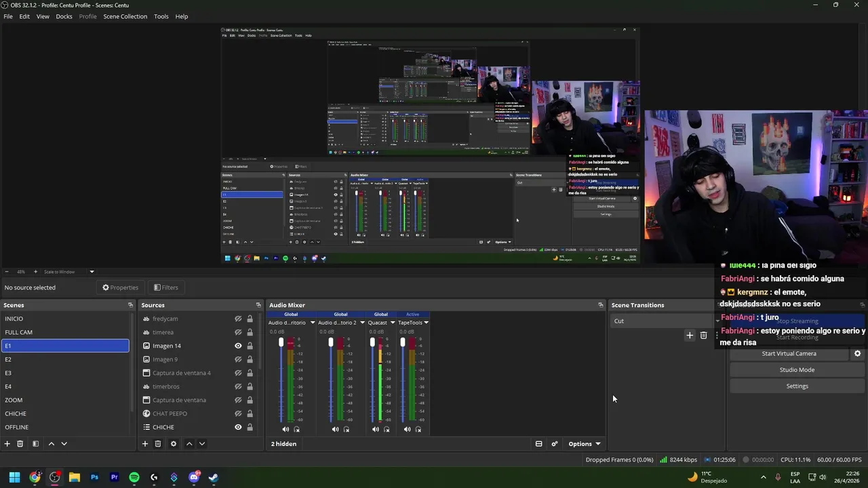
Task: Open File Explorer from the taskbar
Action: pos(75,477)
